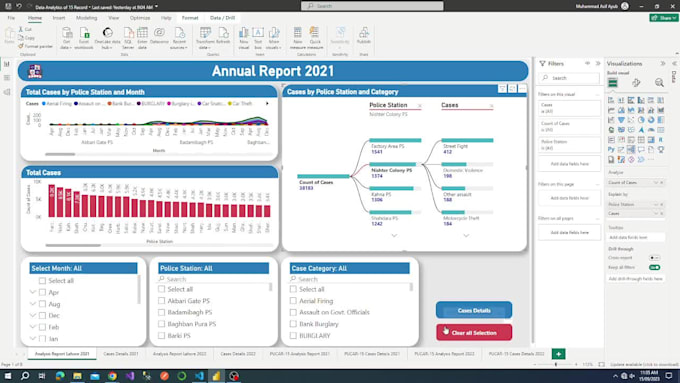The image size is (680, 383).
Task: Switch to Optimize ribbon tab
Action: (140, 18)
